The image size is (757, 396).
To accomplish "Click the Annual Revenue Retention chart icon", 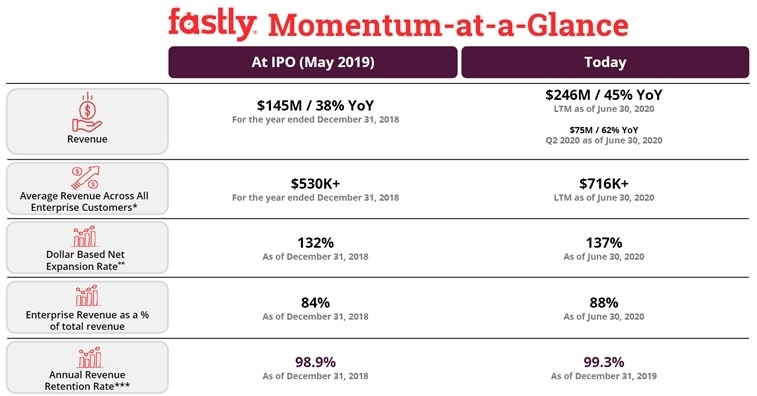I will (x=90, y=357).
